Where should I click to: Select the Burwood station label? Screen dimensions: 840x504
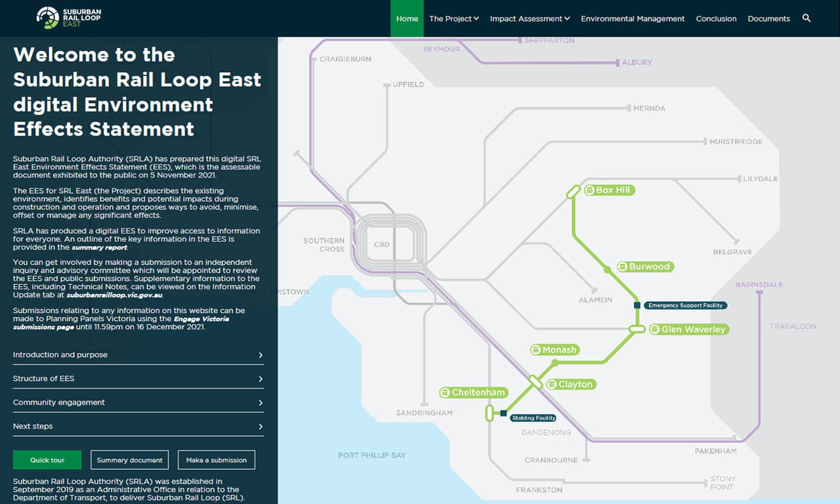645,267
